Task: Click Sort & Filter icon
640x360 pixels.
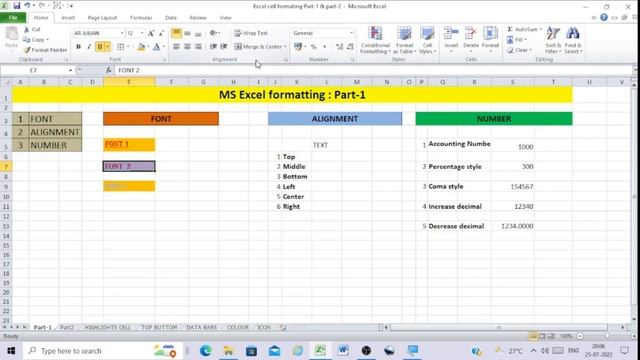Action: point(553,34)
